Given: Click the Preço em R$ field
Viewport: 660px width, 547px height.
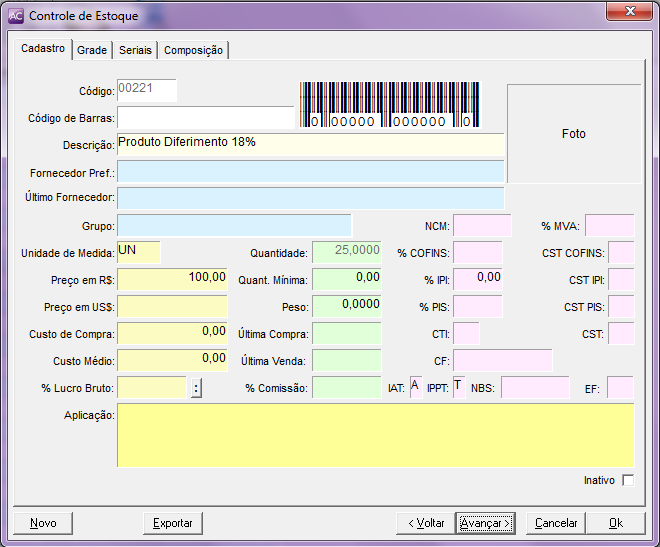Looking at the screenshot, I should click(x=173, y=279).
